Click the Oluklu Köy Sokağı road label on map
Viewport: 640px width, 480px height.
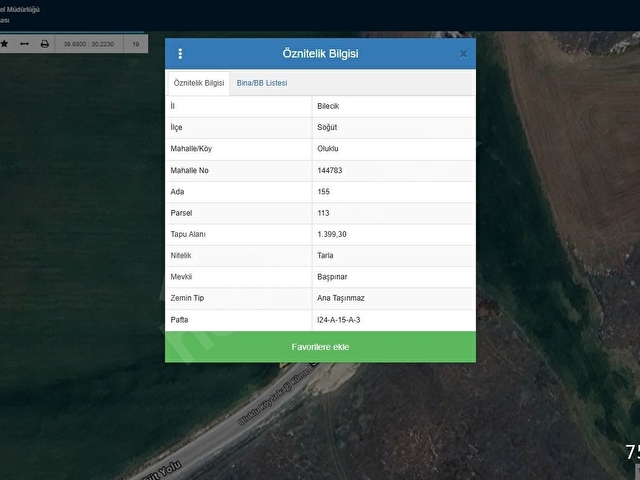pyautogui.click(x=278, y=394)
